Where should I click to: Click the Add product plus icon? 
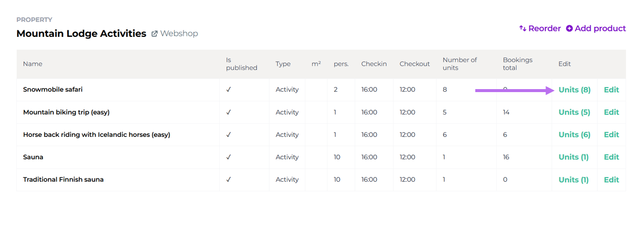[x=569, y=28]
